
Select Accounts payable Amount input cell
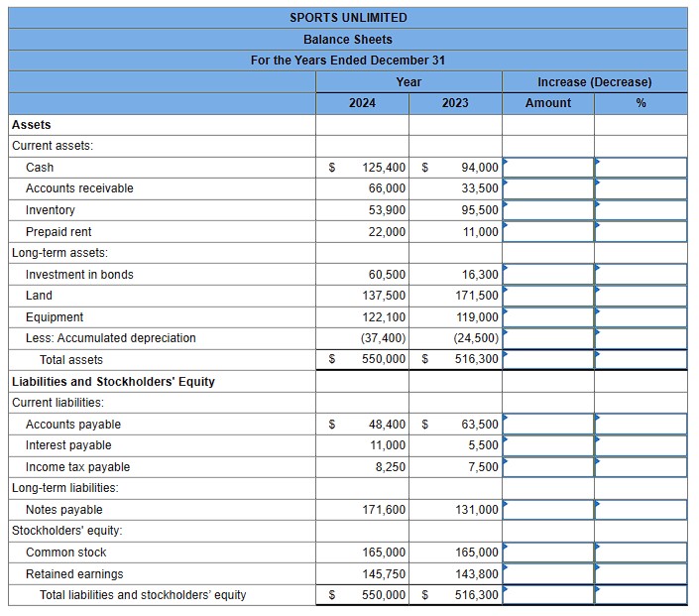pos(548,425)
